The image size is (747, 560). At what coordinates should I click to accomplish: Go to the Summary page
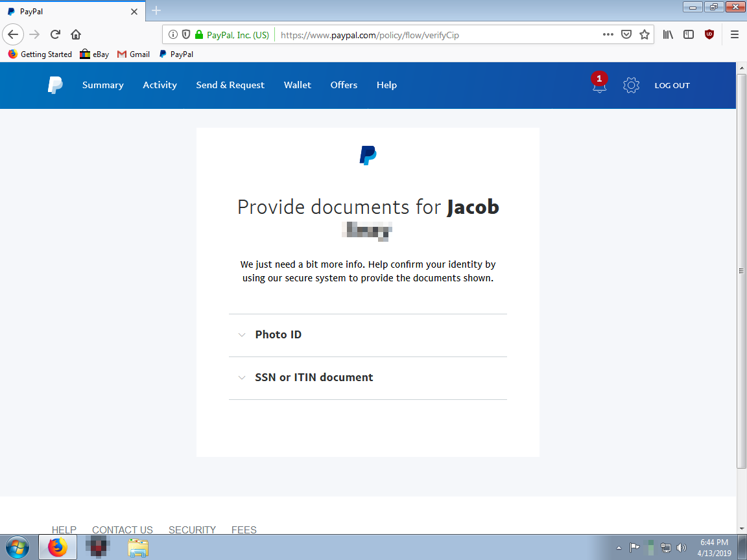(103, 86)
